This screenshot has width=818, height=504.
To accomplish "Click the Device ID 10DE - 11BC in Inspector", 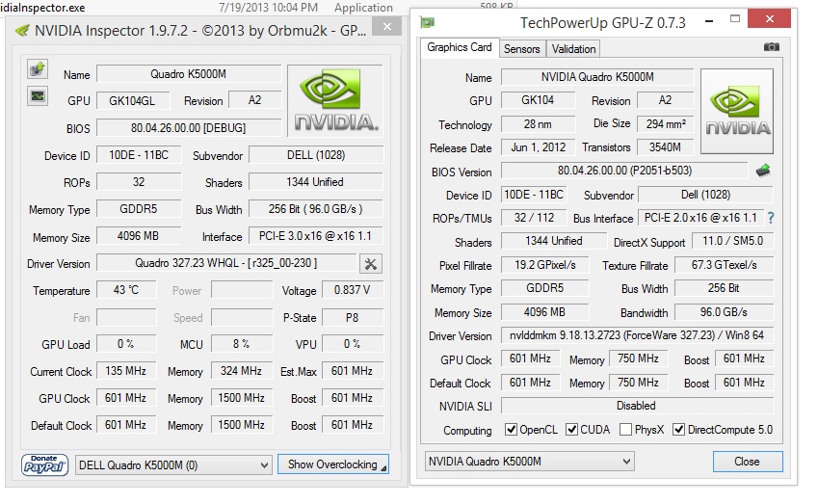I will (139, 155).
